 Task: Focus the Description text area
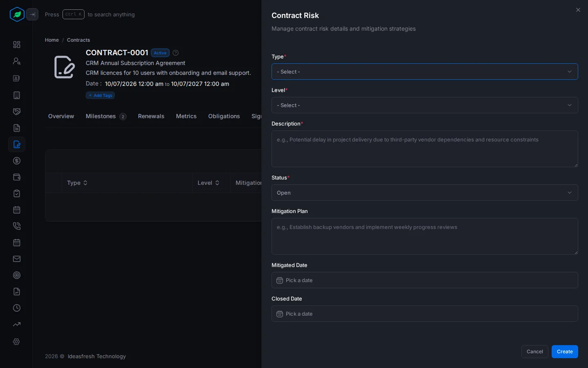pyautogui.click(x=425, y=149)
